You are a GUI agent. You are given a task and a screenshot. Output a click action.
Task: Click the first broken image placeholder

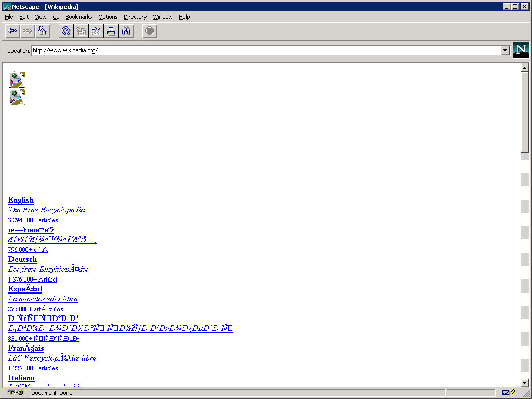coord(17,79)
